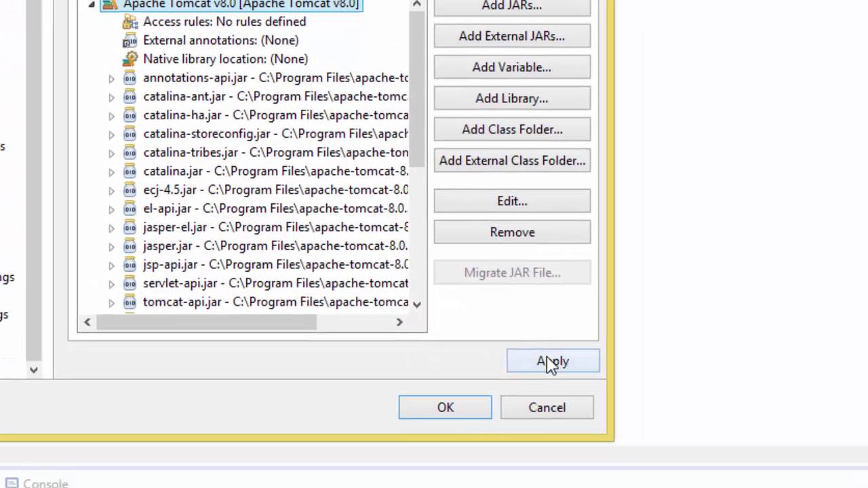Collapse the Apache Tomcat v8.0 library node
Screen dimensions: 868x488
(x=92, y=4)
